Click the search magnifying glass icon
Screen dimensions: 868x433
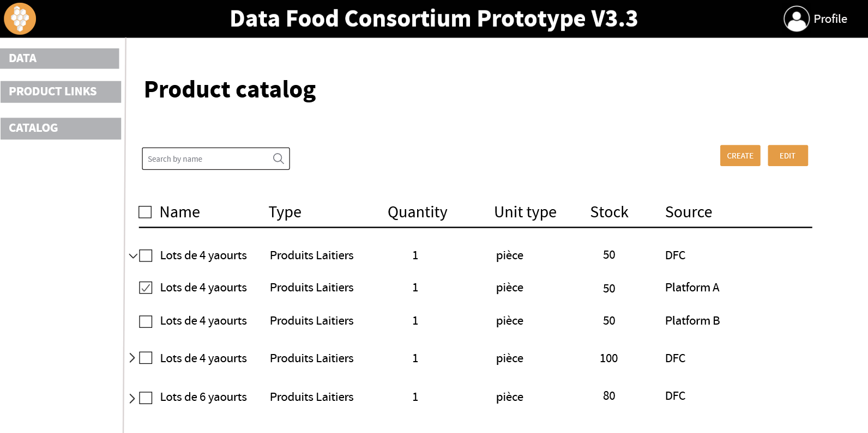[x=278, y=158]
